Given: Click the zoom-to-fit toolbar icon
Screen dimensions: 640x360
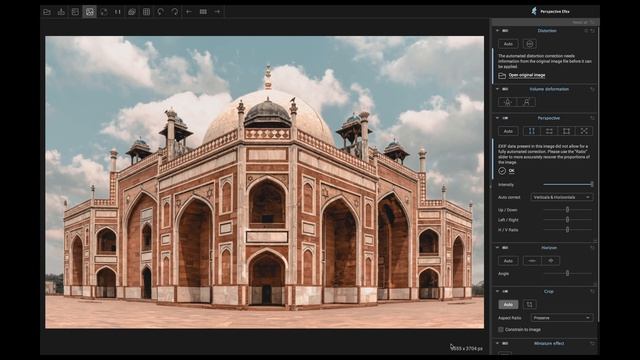Looking at the screenshot, I should (x=203, y=12).
